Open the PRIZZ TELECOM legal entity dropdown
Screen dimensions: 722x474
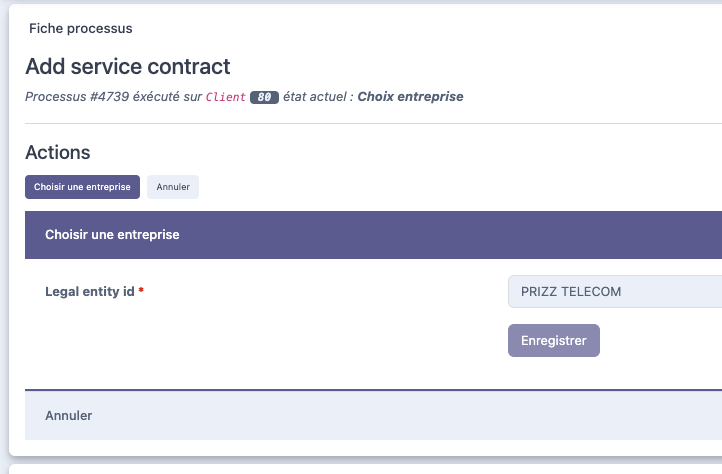614,292
